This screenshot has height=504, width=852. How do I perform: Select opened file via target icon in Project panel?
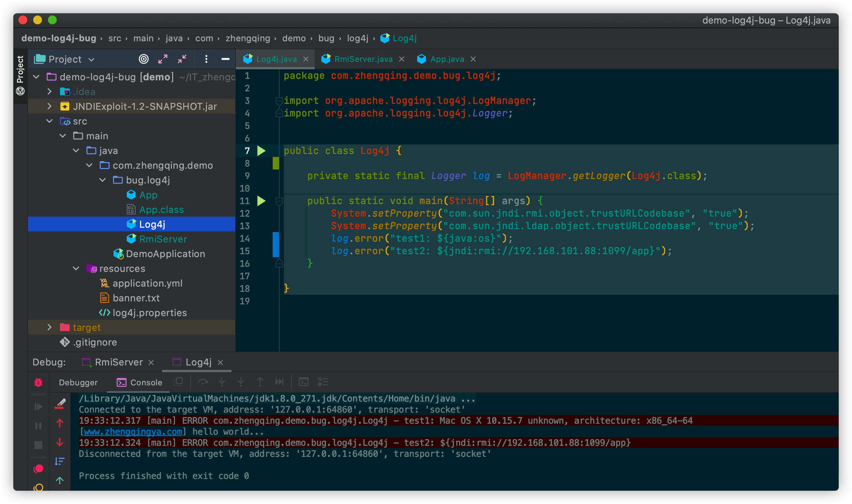pyautogui.click(x=144, y=59)
